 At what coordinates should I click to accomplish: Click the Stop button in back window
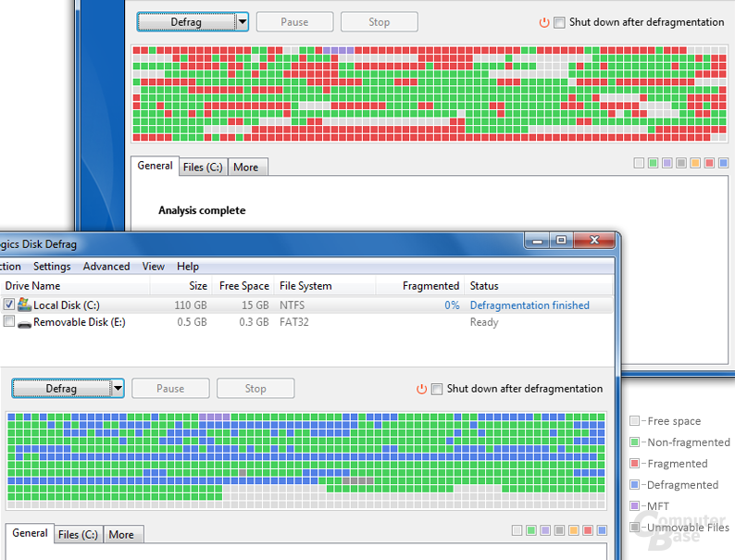(380, 22)
